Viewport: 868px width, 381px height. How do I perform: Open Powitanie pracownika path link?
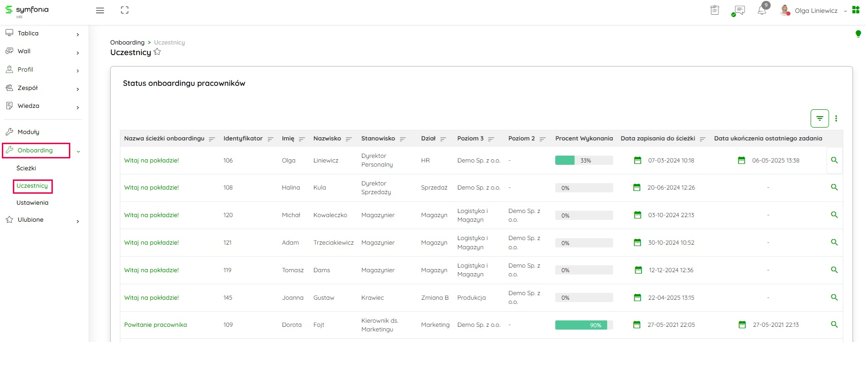pyautogui.click(x=155, y=325)
